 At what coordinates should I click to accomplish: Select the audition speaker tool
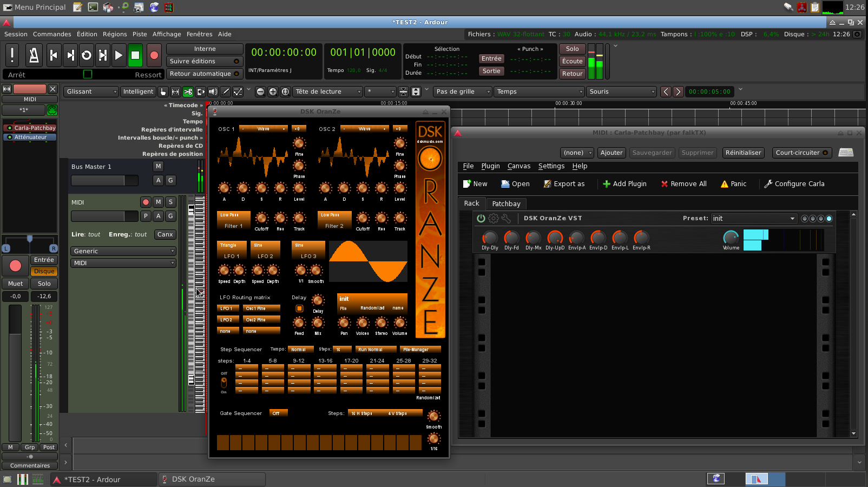coord(213,92)
